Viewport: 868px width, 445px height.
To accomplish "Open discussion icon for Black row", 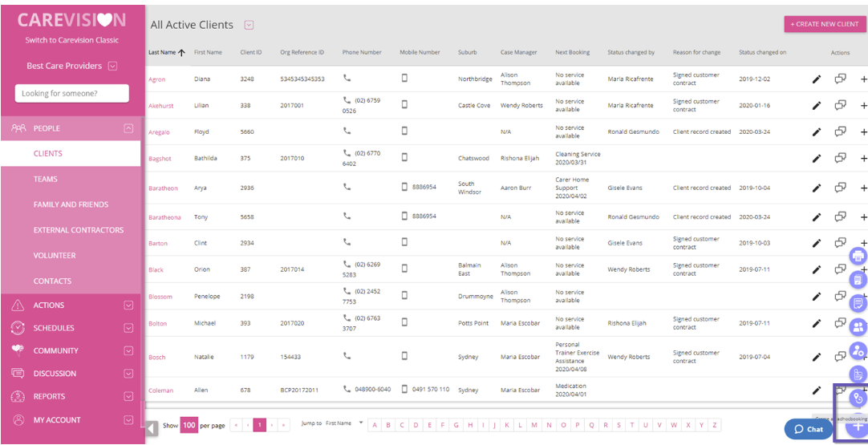I will coord(840,269).
